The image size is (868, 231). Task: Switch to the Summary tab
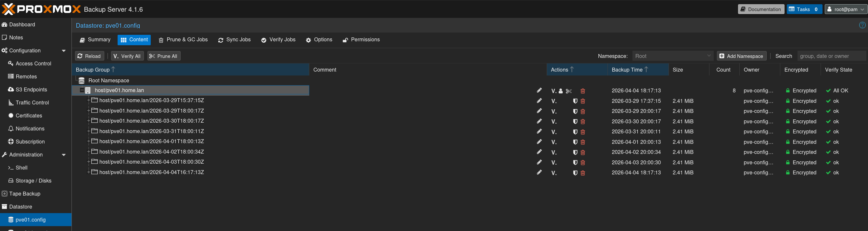click(95, 40)
